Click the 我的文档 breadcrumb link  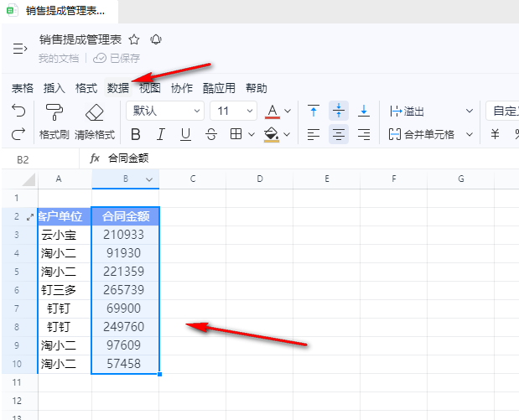pyautogui.click(x=59, y=59)
